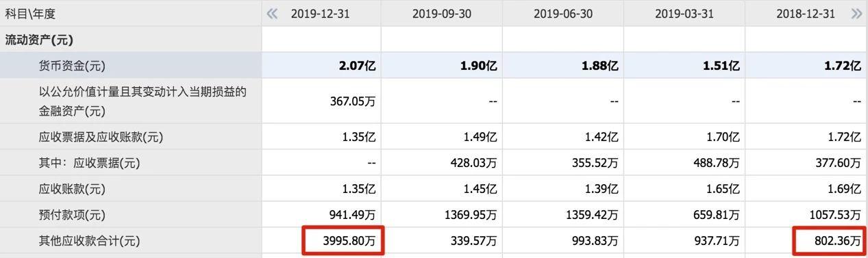Click the 以公允价值计量 financial assets row label
Screen dimensions: 868x258
click(x=142, y=101)
